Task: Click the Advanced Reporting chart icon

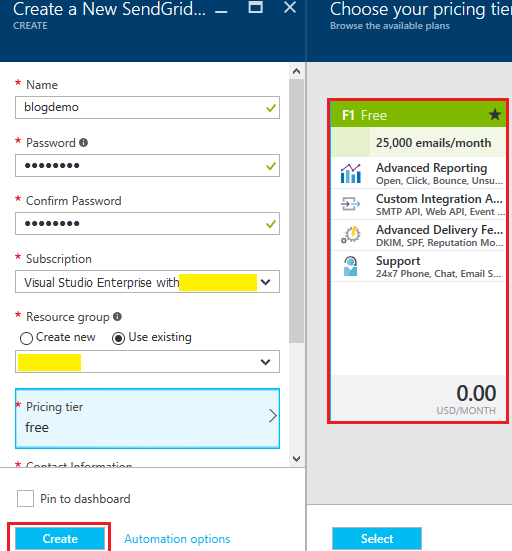Action: coord(351,173)
